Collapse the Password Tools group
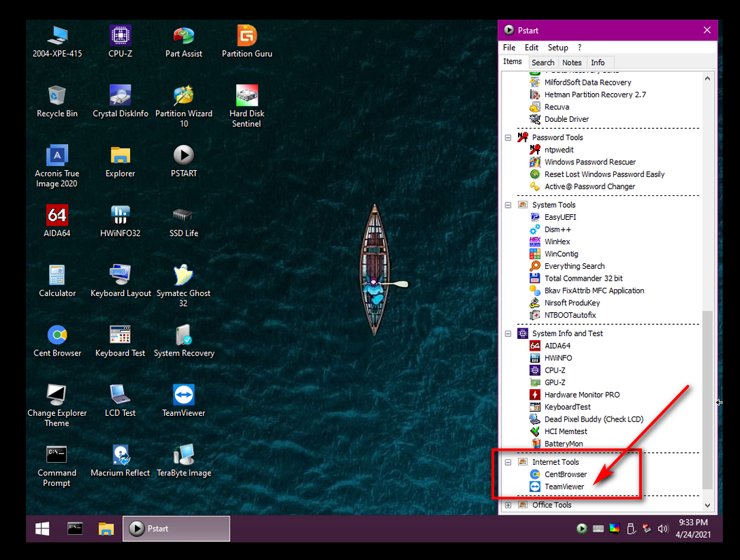This screenshot has width=740, height=560. pos(508,138)
